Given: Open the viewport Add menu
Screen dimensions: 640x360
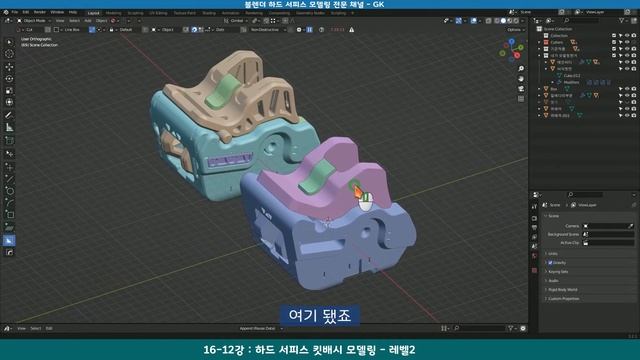Looking at the screenshot, I should click(88, 20).
